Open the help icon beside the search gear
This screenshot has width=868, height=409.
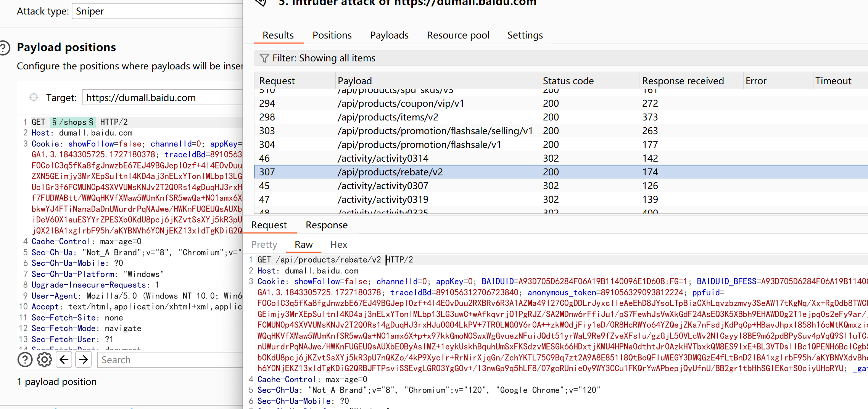(25, 359)
